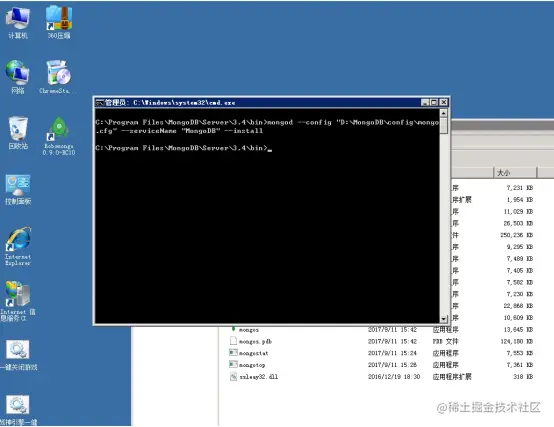Click the down arrow of the cmd scrollbar

point(444,319)
